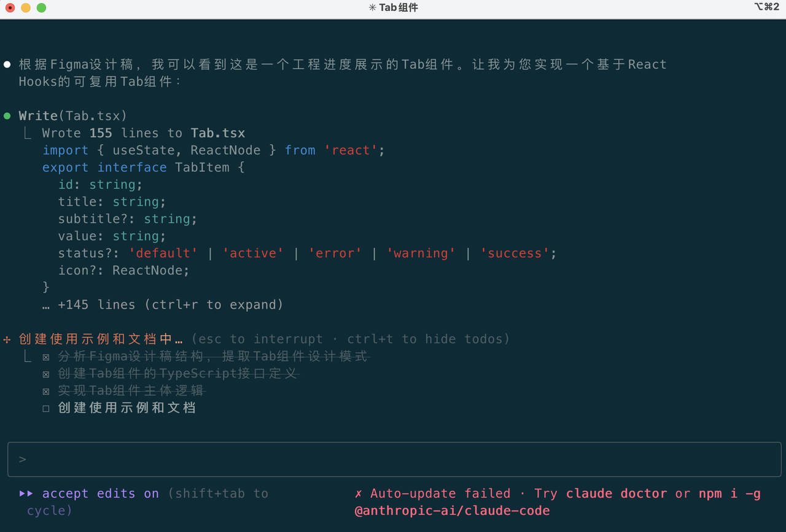The image size is (786, 532).
Task: Click the red X auto-update error icon
Action: coord(359,493)
